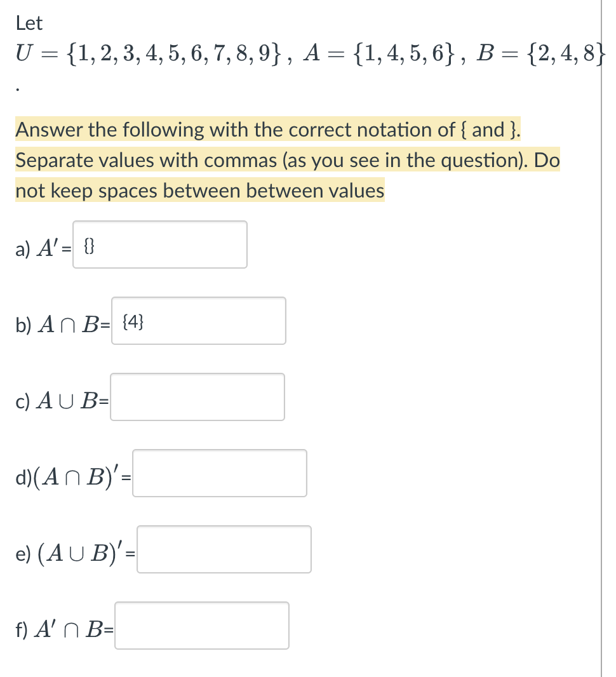Click the (A ∪ B)′ input box
The image size is (616, 677).
click(224, 549)
